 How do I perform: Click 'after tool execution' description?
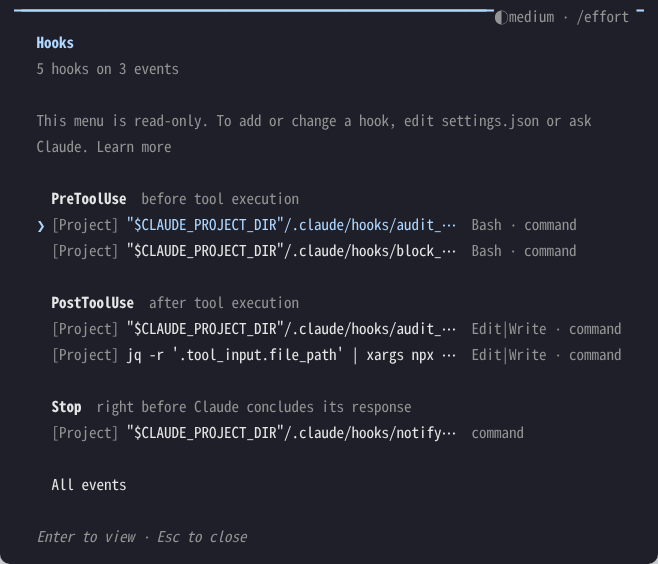click(x=224, y=303)
